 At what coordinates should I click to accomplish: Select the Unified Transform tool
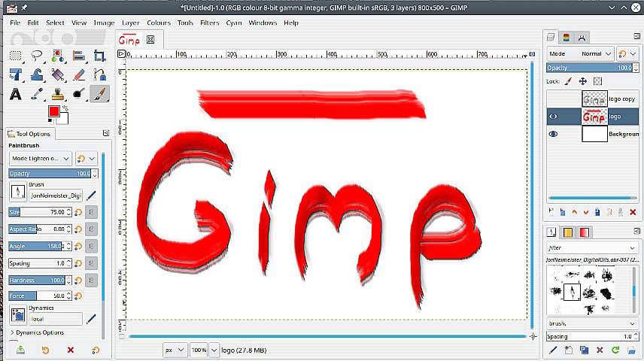16,74
